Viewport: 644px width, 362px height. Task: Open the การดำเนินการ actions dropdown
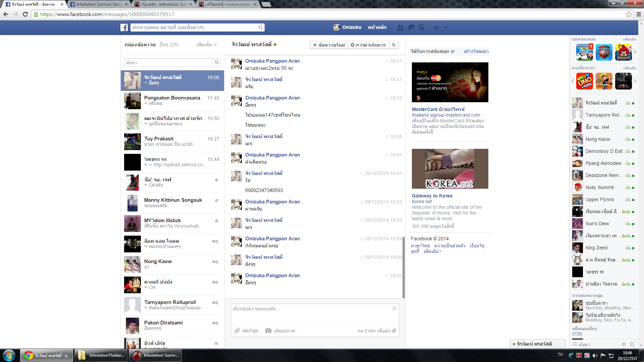(x=368, y=45)
